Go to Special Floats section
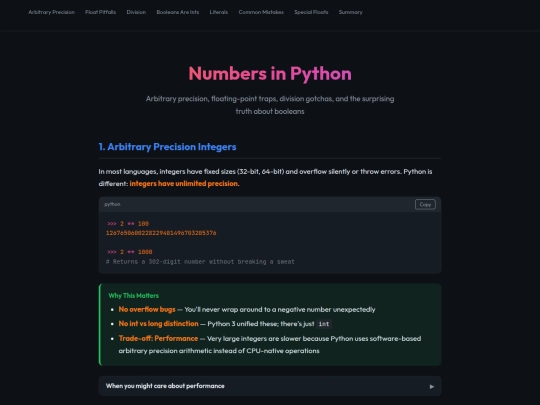 pos(311,12)
